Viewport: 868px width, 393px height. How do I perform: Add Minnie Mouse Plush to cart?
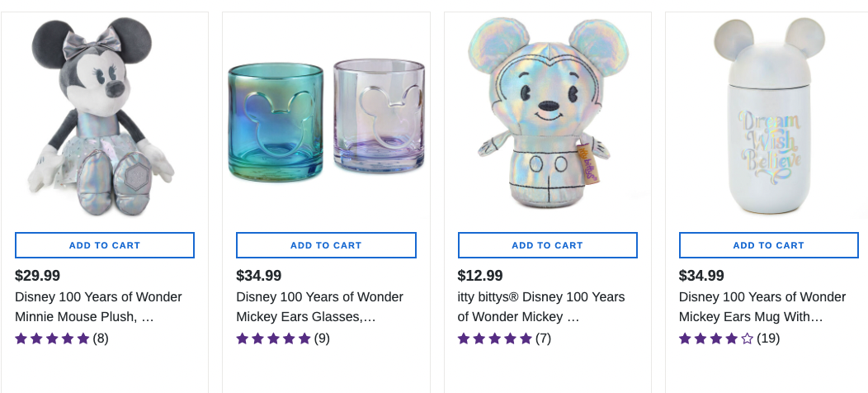click(x=105, y=245)
